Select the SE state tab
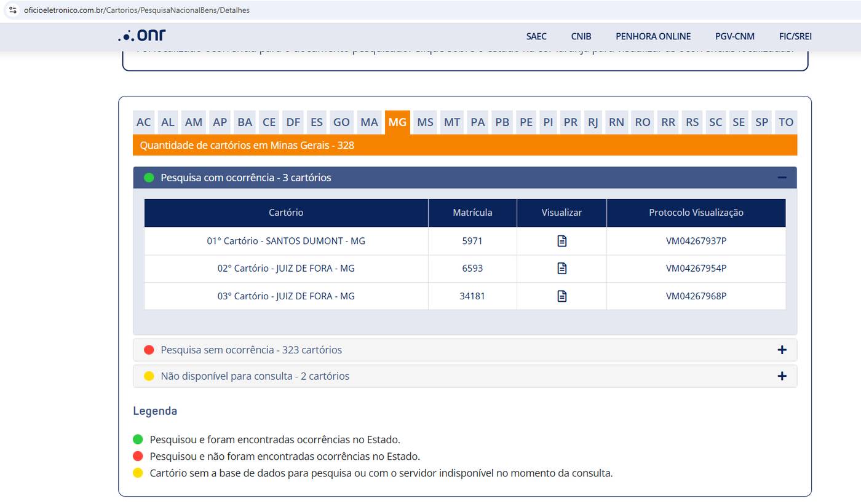861x504 pixels. (x=739, y=122)
